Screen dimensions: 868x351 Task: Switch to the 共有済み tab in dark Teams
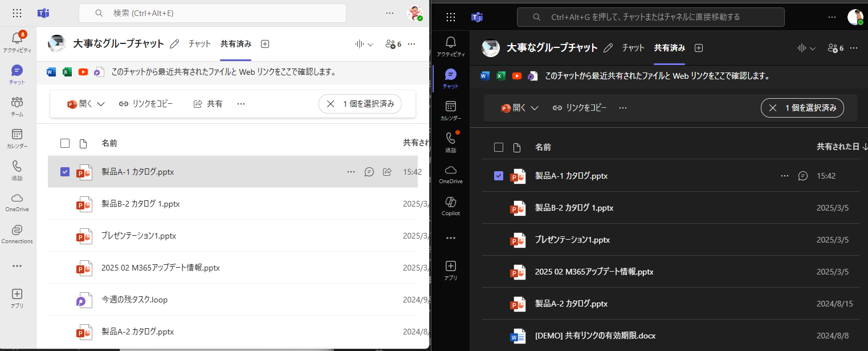click(x=670, y=48)
